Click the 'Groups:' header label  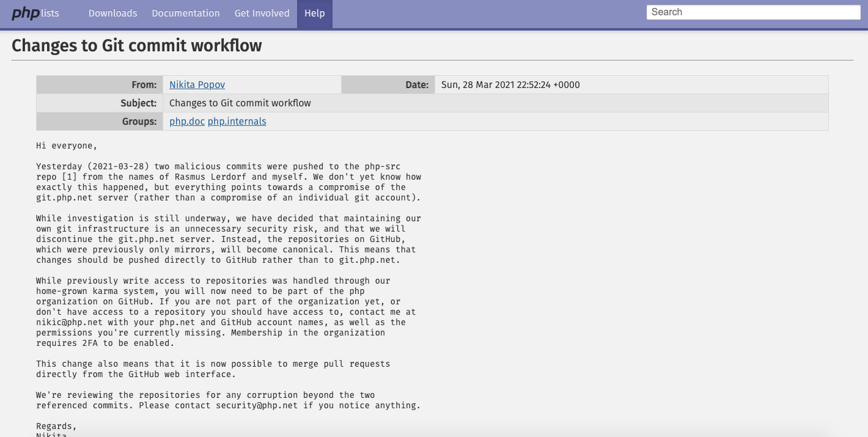(139, 122)
